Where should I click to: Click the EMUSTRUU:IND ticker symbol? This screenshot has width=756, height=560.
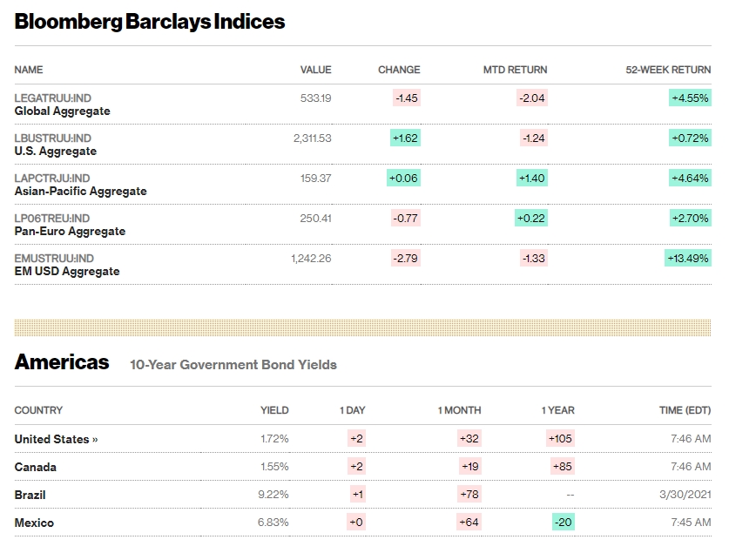click(54, 259)
